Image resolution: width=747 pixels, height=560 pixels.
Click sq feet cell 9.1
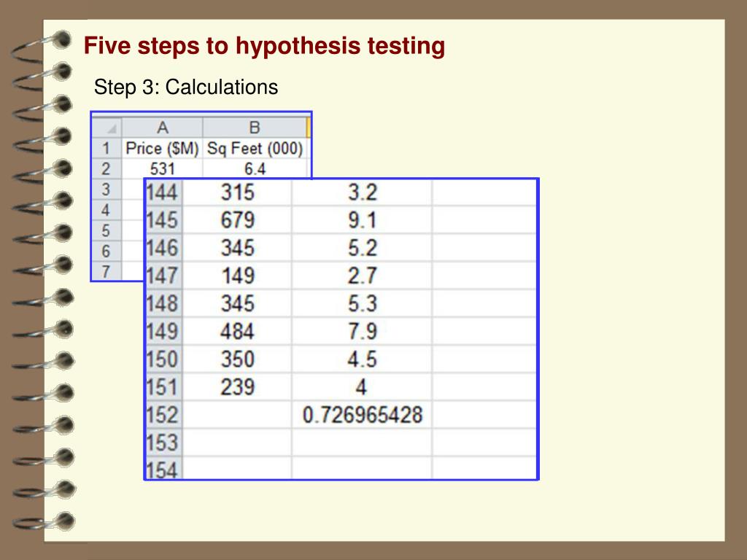[362, 220]
